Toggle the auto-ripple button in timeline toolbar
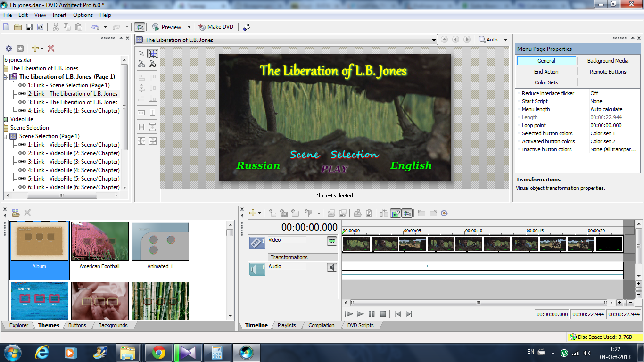This screenshot has height=362, width=644. tap(396, 213)
